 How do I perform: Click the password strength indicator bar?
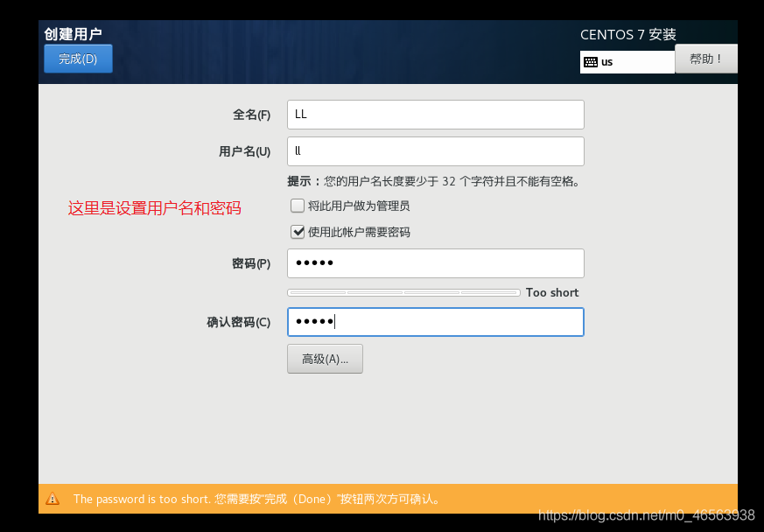point(403,292)
